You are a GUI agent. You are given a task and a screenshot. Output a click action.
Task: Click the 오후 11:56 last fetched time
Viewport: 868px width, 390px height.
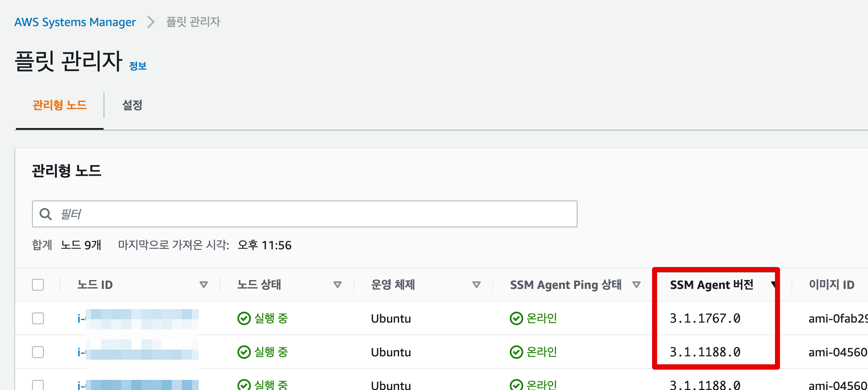(x=265, y=245)
